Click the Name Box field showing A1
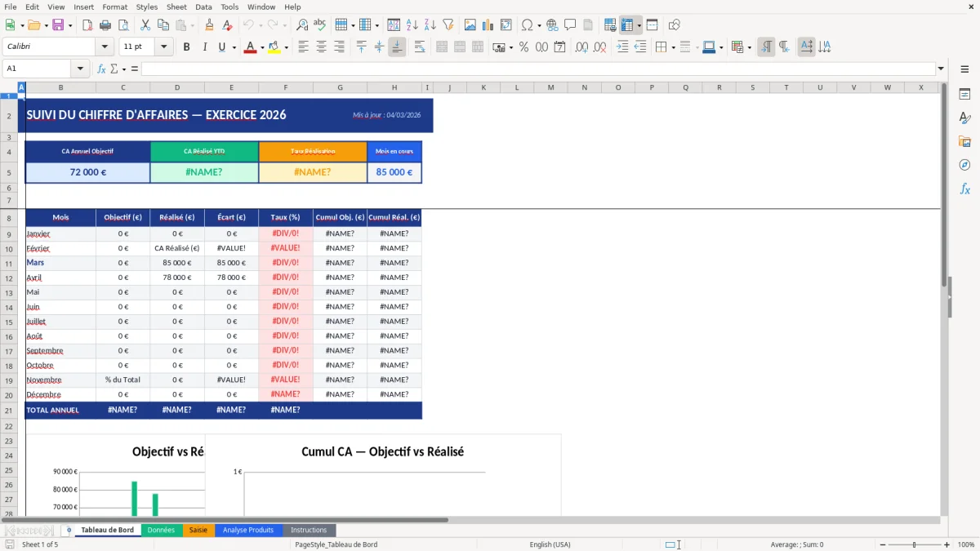 pos(38,69)
